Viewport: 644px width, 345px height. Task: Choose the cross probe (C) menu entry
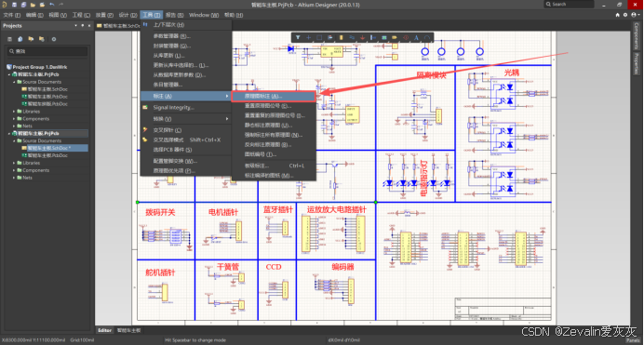[186, 130]
